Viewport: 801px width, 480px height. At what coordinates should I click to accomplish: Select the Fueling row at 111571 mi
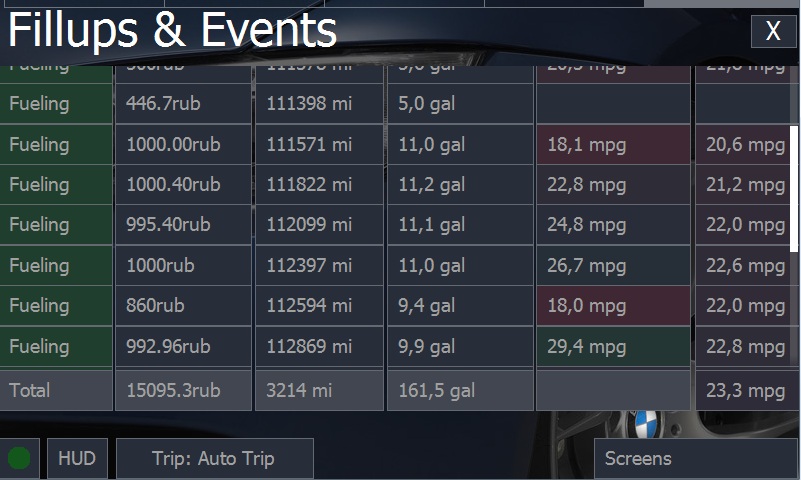[x=56, y=145]
